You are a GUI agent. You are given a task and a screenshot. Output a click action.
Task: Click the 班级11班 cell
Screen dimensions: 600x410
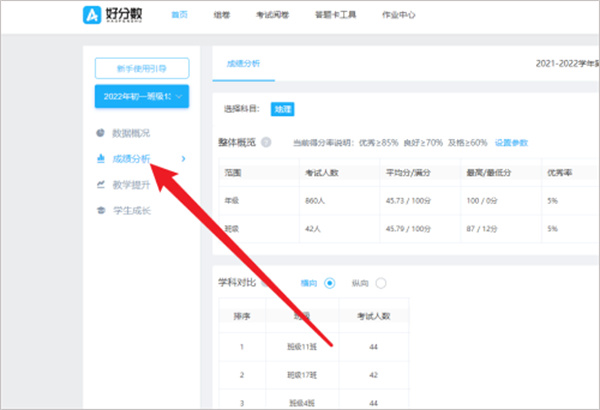coord(302,347)
